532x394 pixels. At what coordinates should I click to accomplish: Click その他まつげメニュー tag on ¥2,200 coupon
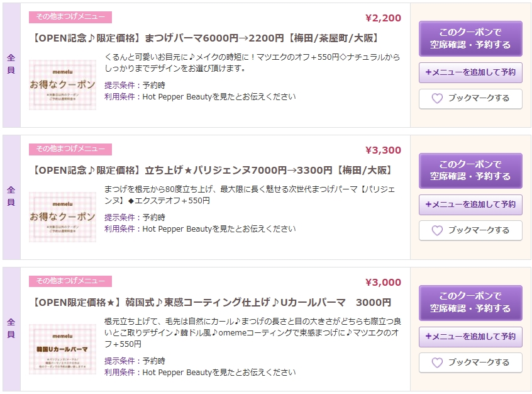tap(70, 17)
